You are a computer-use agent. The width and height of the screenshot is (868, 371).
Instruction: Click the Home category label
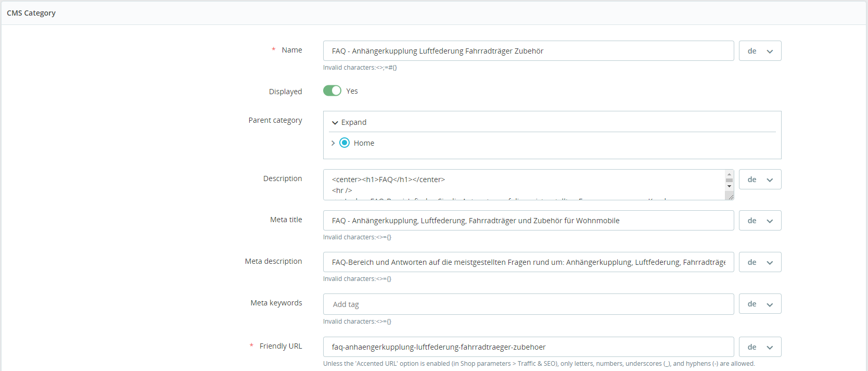(x=364, y=143)
